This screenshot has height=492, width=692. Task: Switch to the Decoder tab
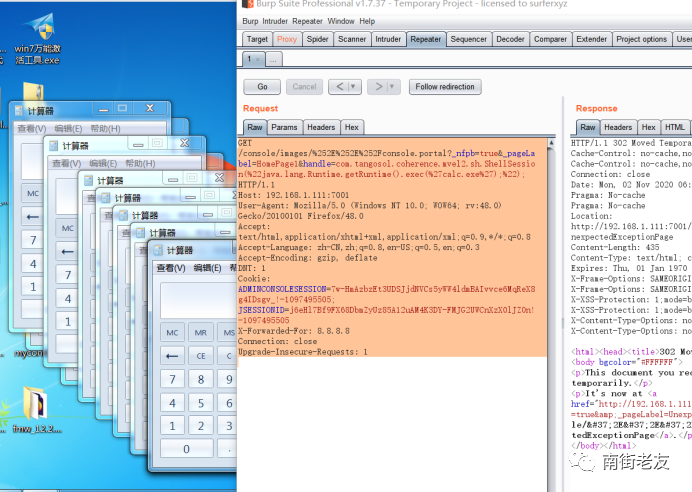pos(510,39)
